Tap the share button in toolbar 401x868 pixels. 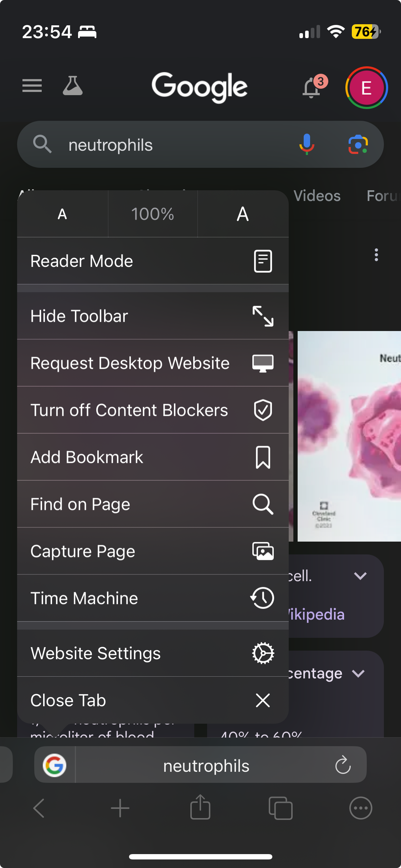[200, 808]
